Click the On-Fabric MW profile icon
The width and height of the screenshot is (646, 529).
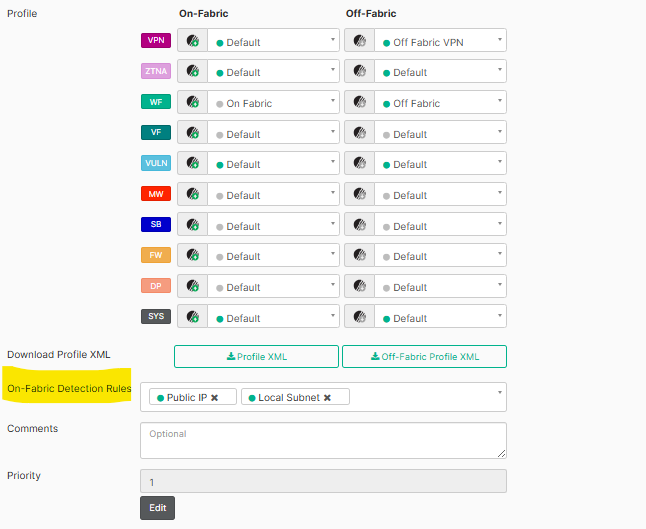192,194
